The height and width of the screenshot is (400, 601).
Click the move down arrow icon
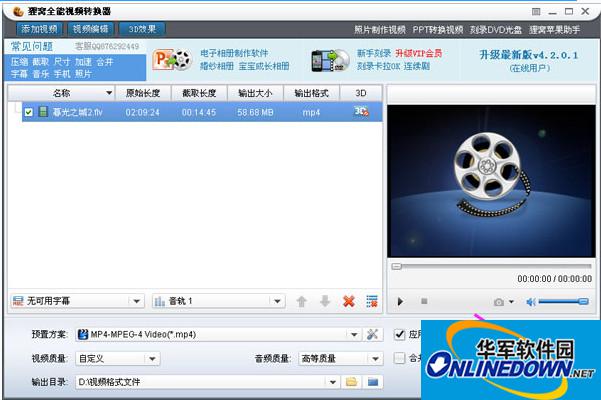[325, 302]
